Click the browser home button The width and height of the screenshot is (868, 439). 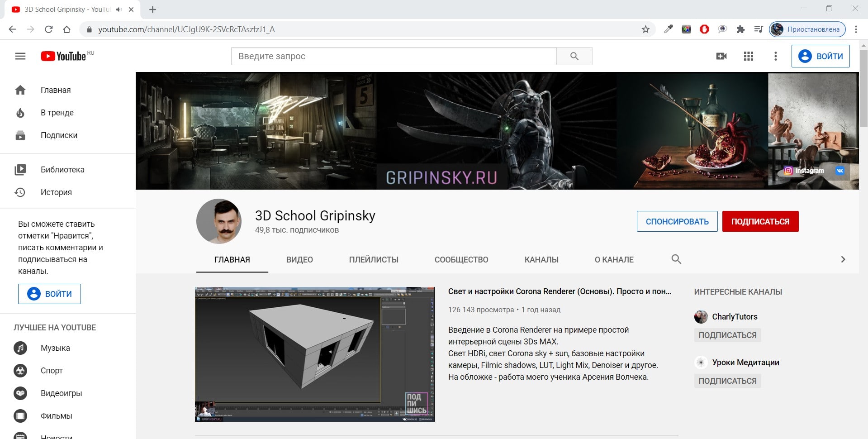(67, 29)
